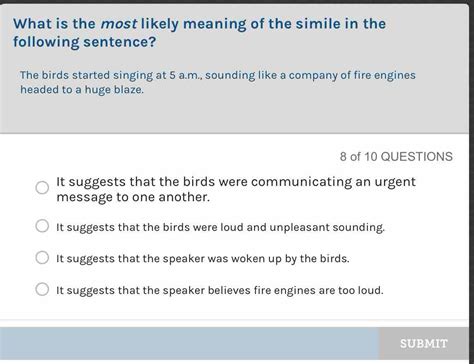This screenshot has width=474, height=364.
Task: Click "headed to a huge blaze" in the passage
Action: [82, 90]
